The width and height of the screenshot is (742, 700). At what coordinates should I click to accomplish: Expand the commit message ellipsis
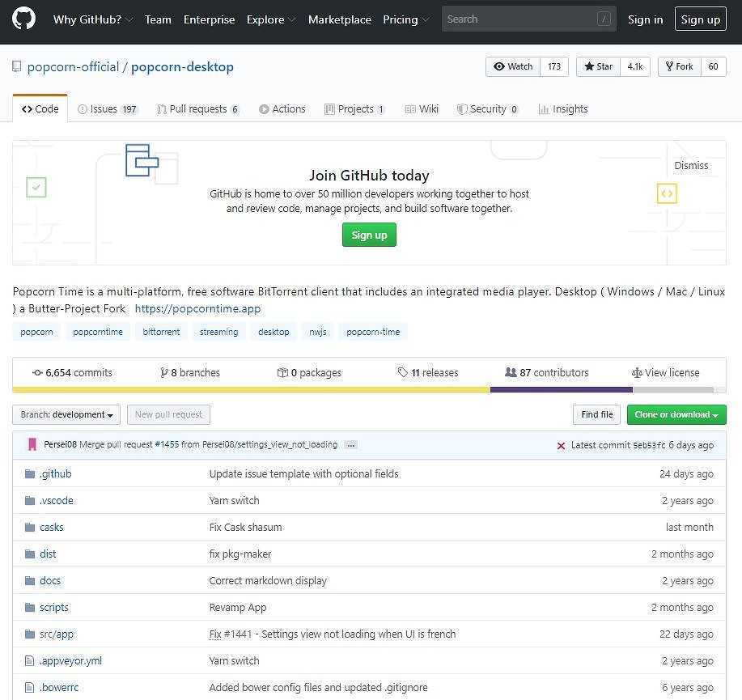(x=350, y=444)
